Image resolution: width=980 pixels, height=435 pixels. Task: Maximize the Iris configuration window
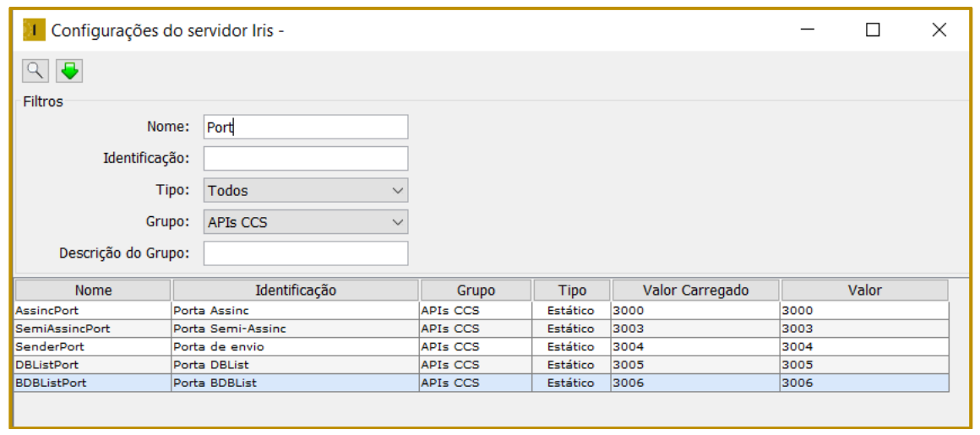tap(873, 30)
